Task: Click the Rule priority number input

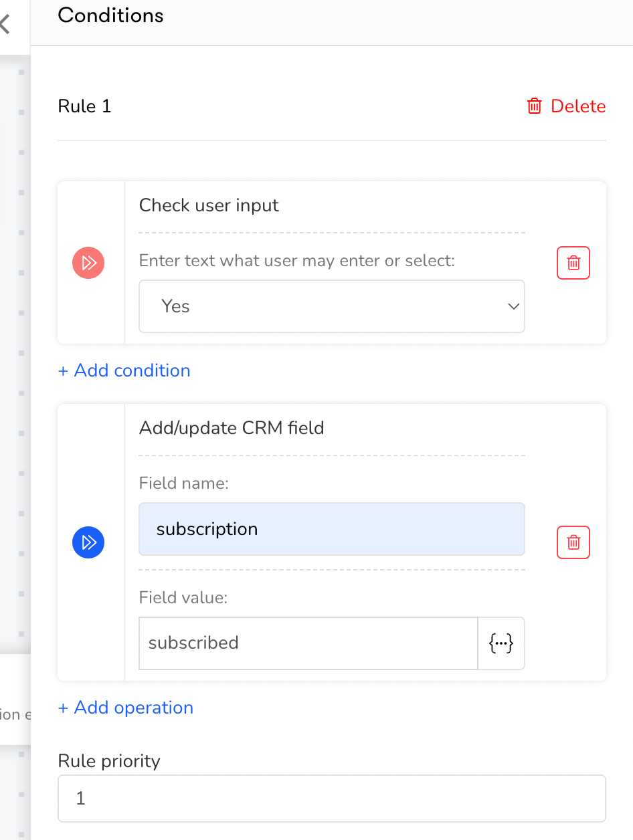Action: click(x=332, y=799)
